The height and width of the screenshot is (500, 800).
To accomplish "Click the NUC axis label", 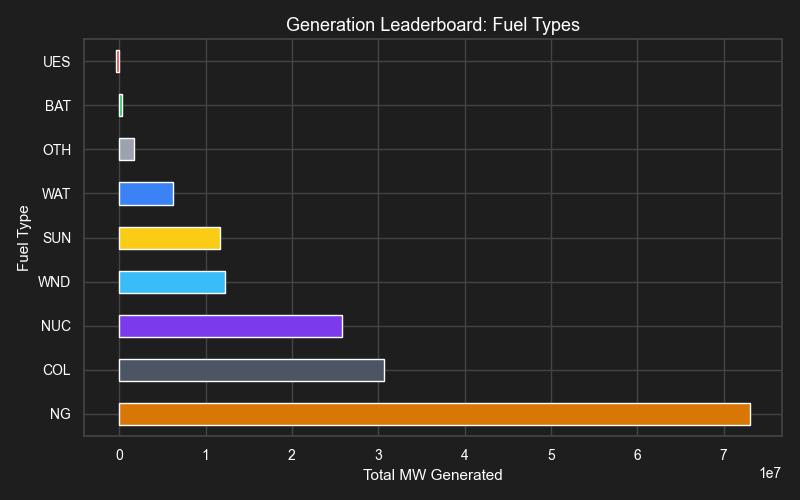I will (x=56, y=326).
